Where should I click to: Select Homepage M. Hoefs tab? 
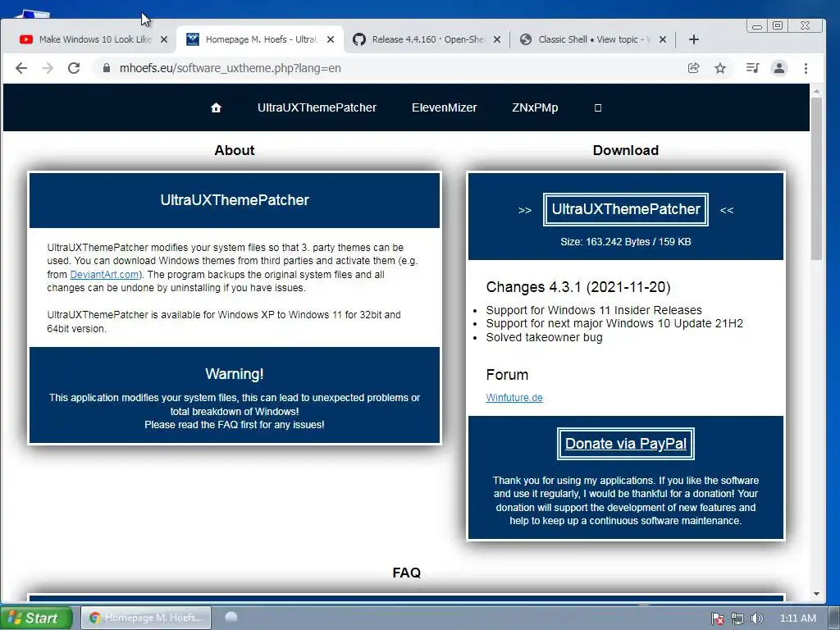260,39
